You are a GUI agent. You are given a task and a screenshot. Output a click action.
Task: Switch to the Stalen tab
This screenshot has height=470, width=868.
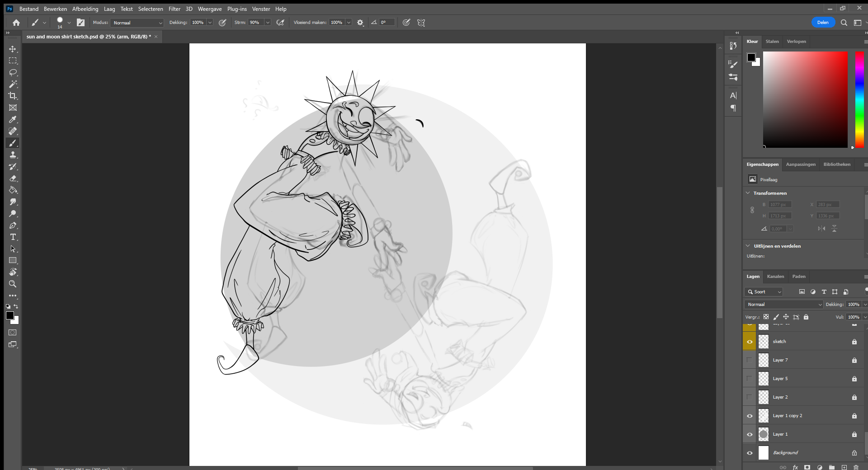pyautogui.click(x=772, y=42)
